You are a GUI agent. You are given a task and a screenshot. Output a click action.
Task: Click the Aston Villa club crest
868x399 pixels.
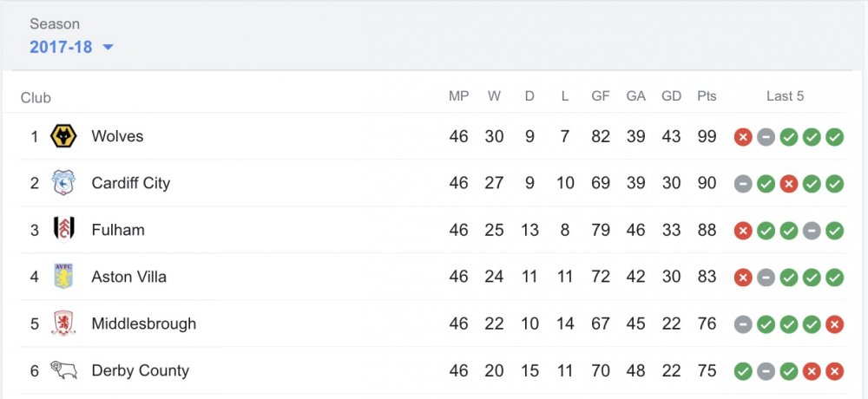click(63, 277)
